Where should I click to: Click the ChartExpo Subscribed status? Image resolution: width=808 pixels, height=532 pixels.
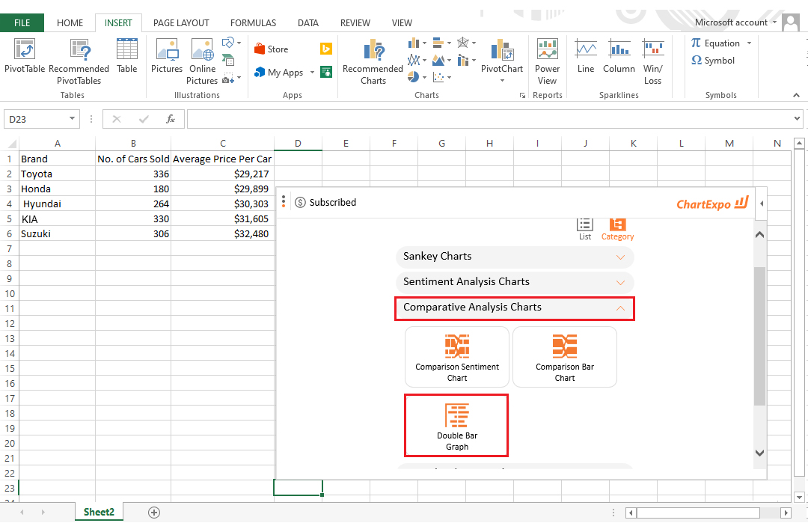(325, 202)
